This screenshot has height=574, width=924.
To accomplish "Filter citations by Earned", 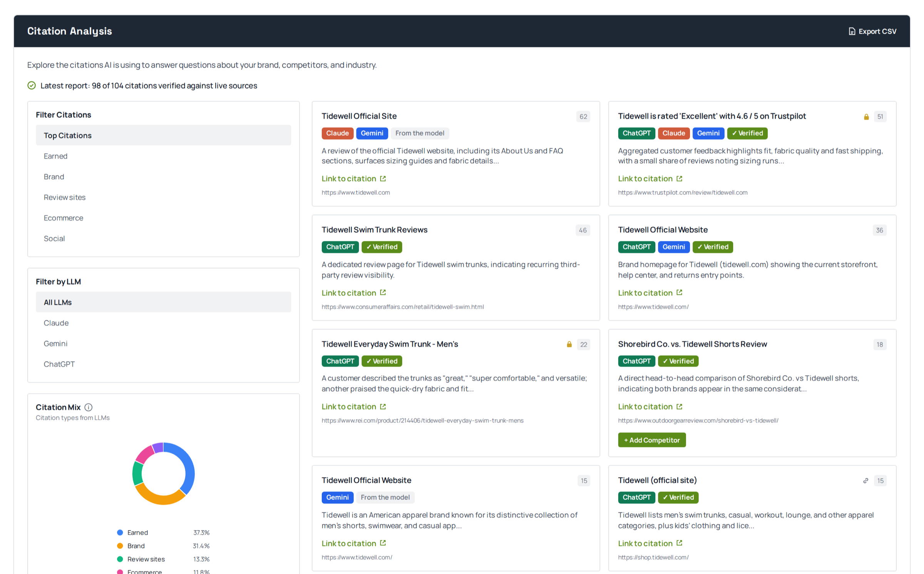I will [163, 156].
